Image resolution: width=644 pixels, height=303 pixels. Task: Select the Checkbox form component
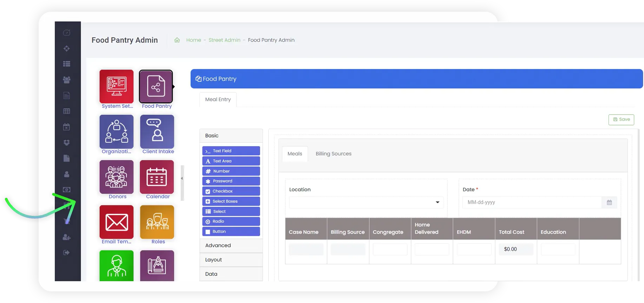(231, 191)
